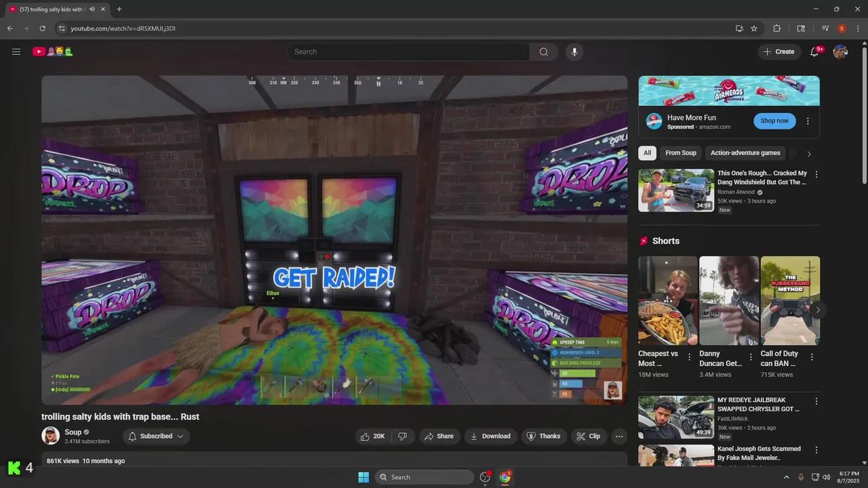Open the OBS icon in the taskbar

click(x=485, y=477)
